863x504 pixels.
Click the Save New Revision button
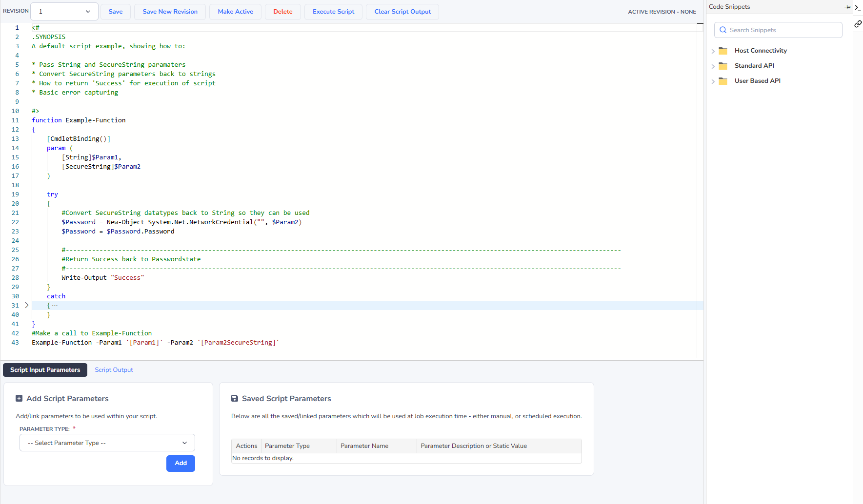coord(170,11)
